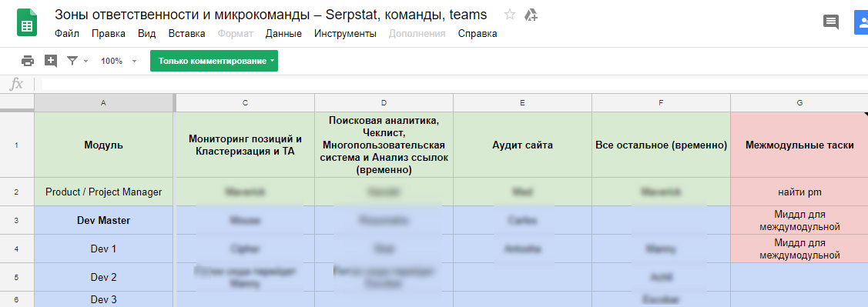Open the Правка menu
Image resolution: width=868 pixels, height=307 pixels.
click(109, 33)
